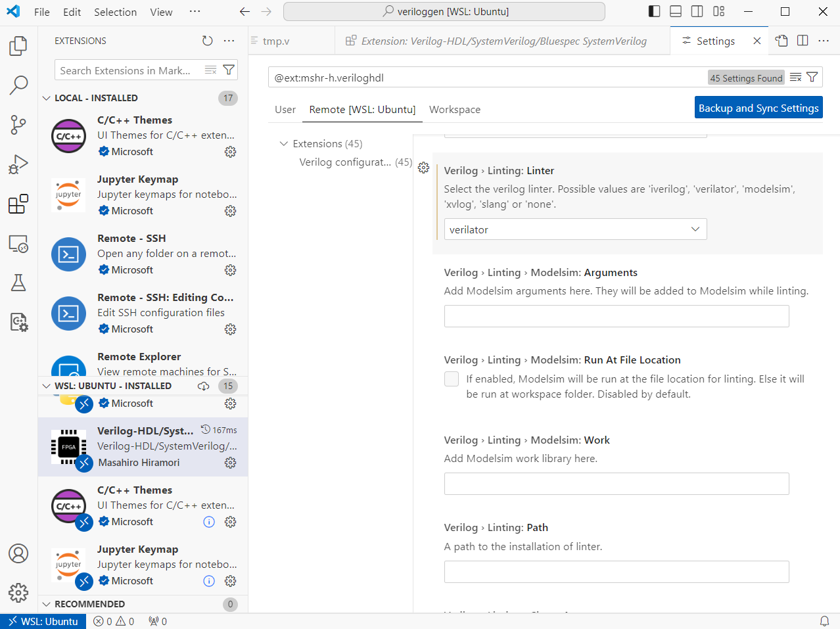Open the View menu

[x=161, y=12]
